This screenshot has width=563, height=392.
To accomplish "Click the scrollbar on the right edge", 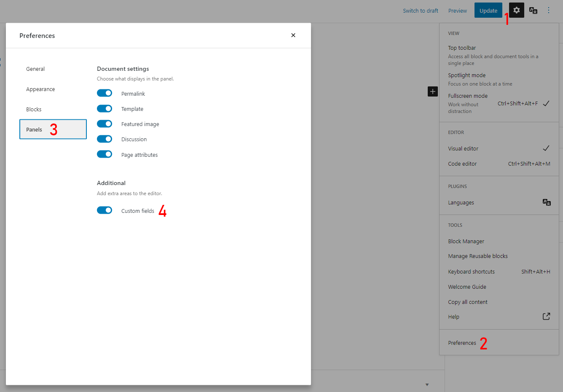I will pyautogui.click(x=560, y=169).
